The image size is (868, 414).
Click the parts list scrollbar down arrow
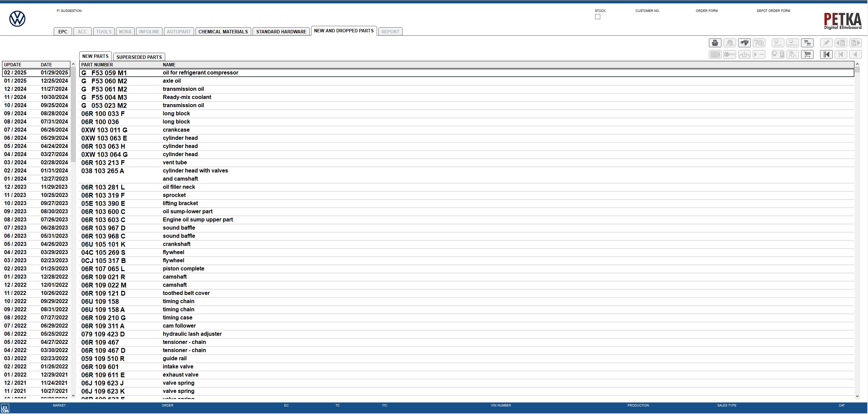(x=857, y=396)
